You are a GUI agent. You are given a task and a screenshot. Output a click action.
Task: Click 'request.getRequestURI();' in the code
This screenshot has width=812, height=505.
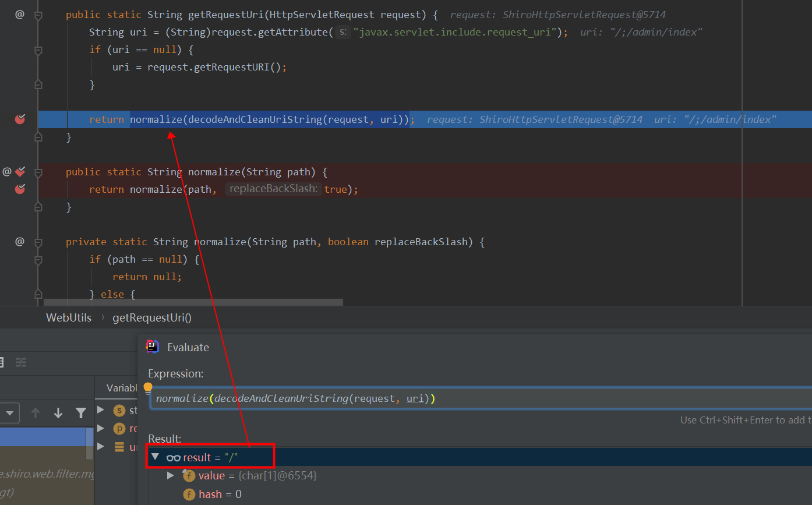pos(217,67)
